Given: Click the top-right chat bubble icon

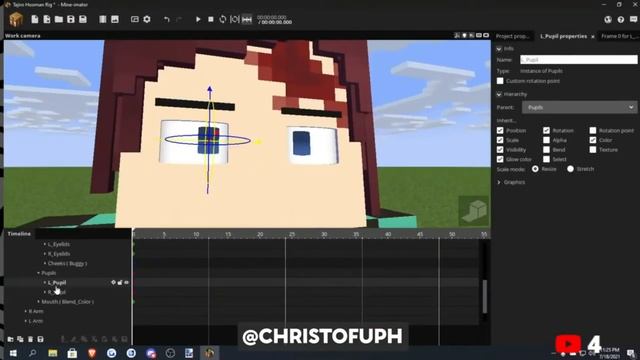Looking at the screenshot, I should (x=633, y=20).
